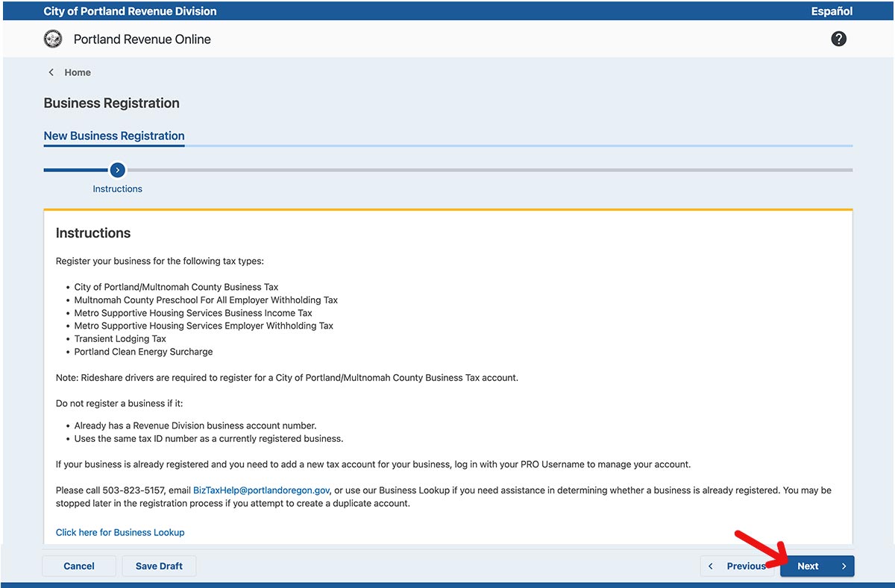Email BizTaxHelp@portlandoregon.gov link

(261, 490)
